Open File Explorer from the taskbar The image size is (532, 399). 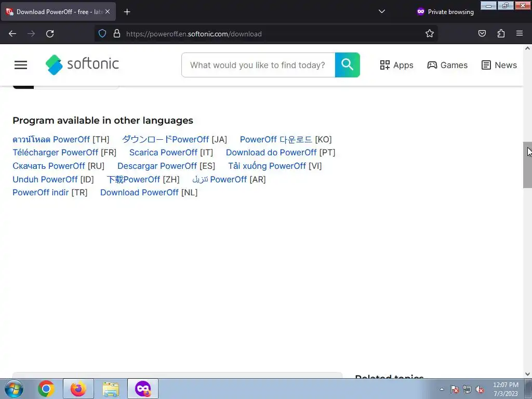click(111, 389)
